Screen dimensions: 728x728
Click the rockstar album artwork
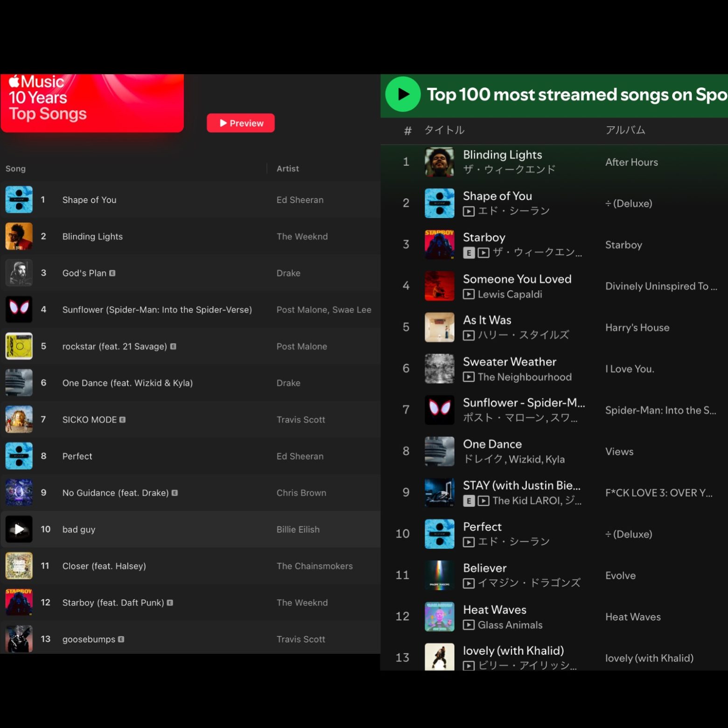(x=19, y=346)
